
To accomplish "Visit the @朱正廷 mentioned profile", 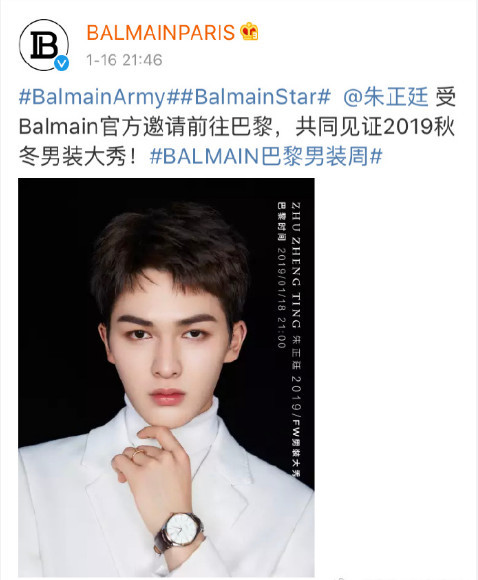I will pos(386,97).
